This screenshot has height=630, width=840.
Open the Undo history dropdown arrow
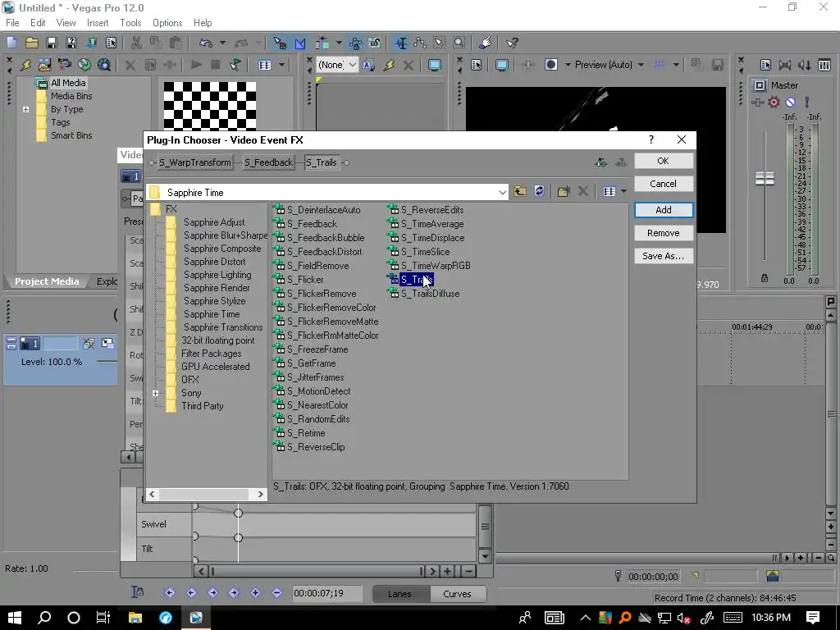221,43
